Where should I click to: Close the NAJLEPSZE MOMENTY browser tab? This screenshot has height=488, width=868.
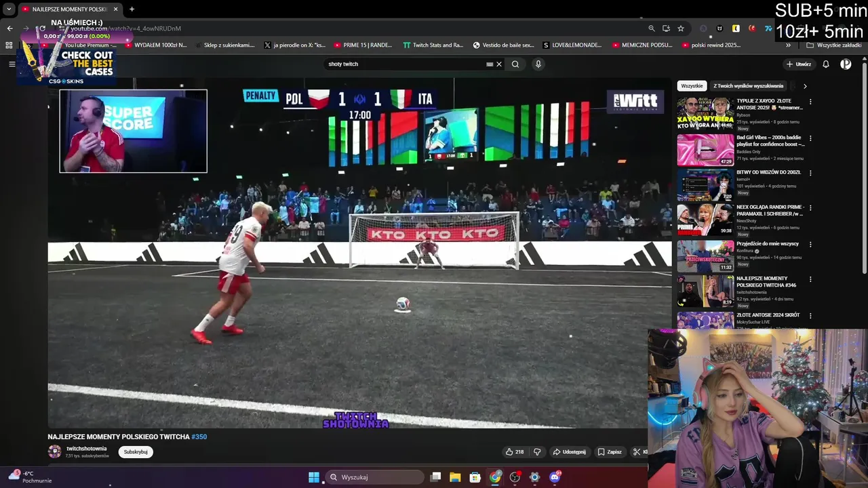[x=115, y=9]
